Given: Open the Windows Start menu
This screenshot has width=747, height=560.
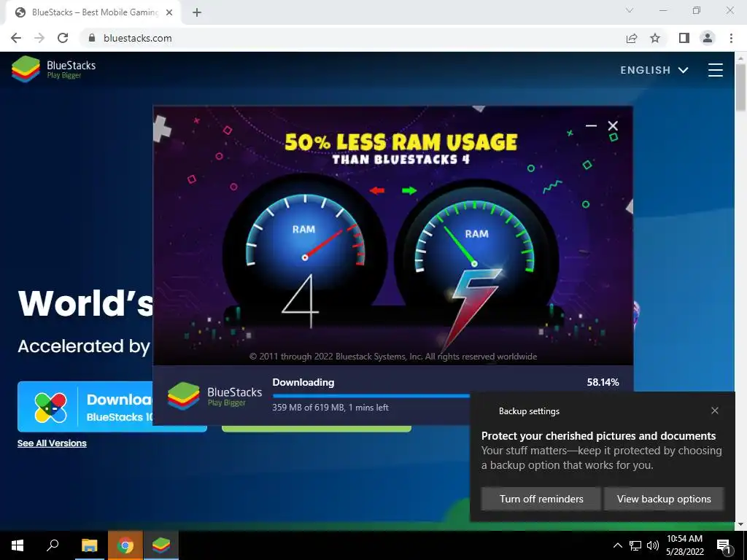Looking at the screenshot, I should [x=18, y=545].
